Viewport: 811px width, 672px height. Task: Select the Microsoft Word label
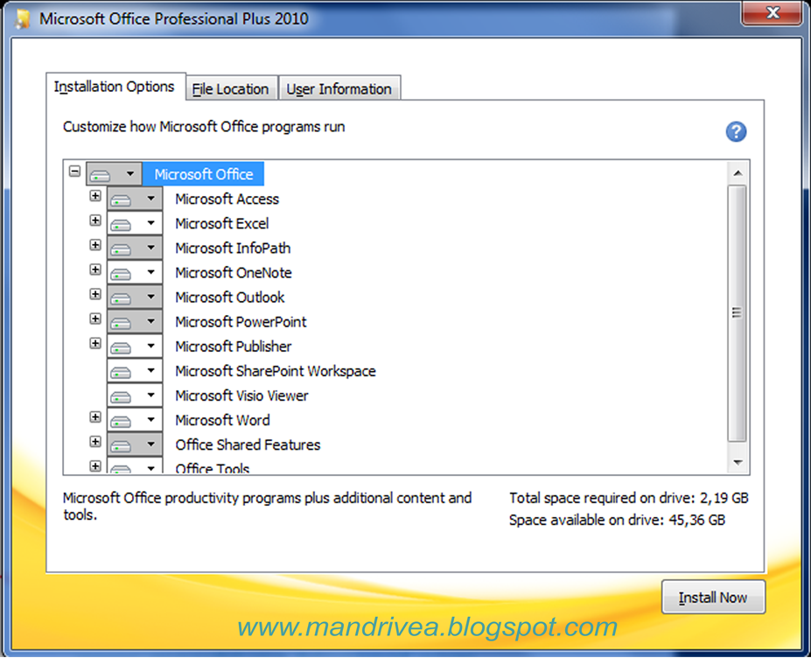pos(222,420)
